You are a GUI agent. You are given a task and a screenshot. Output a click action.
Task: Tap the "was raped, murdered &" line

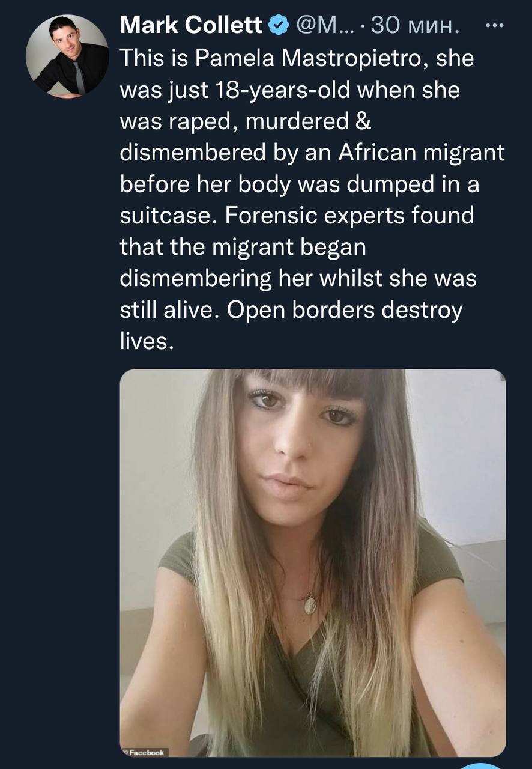(246, 121)
